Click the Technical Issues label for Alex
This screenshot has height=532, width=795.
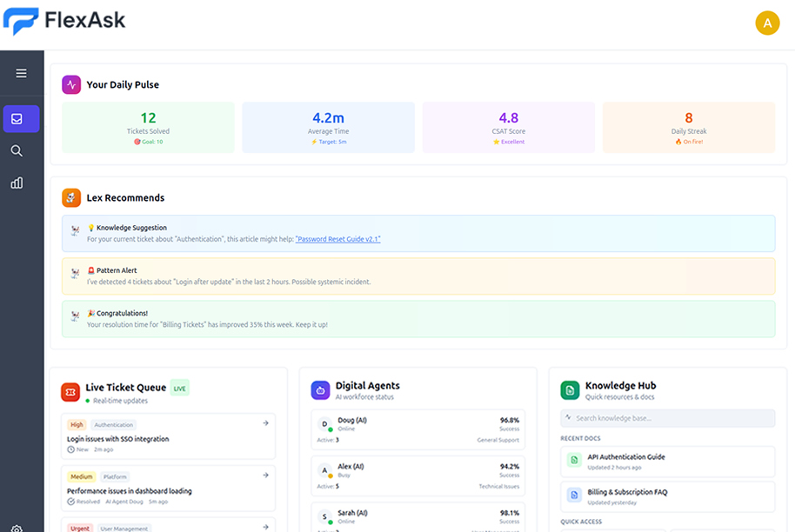499,487
